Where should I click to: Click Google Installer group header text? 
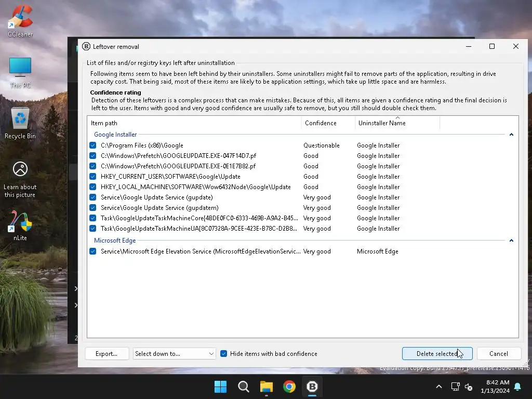coord(115,135)
